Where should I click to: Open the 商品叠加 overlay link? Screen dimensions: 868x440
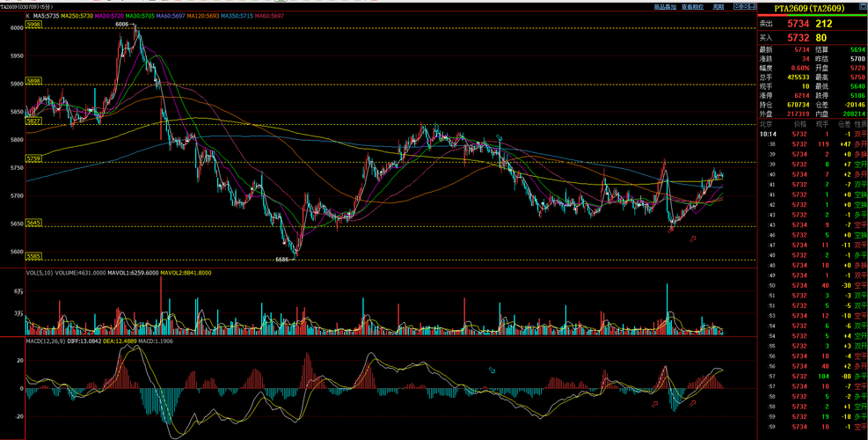[665, 7]
